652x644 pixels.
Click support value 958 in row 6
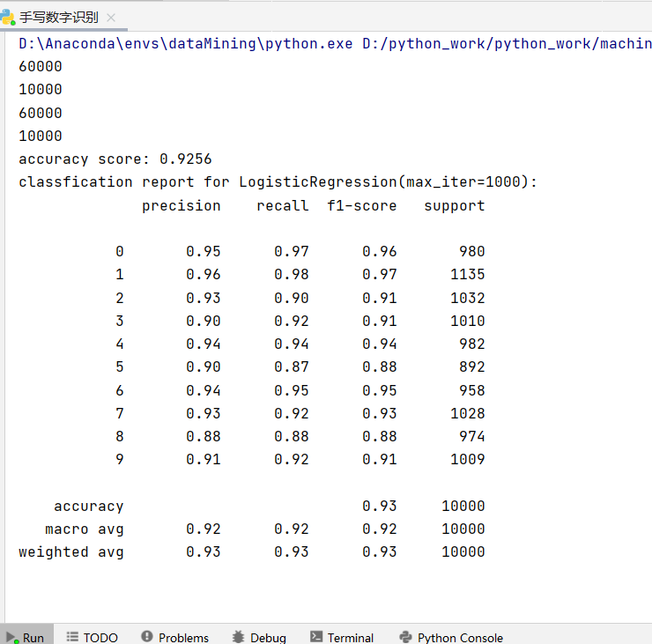[x=472, y=390]
